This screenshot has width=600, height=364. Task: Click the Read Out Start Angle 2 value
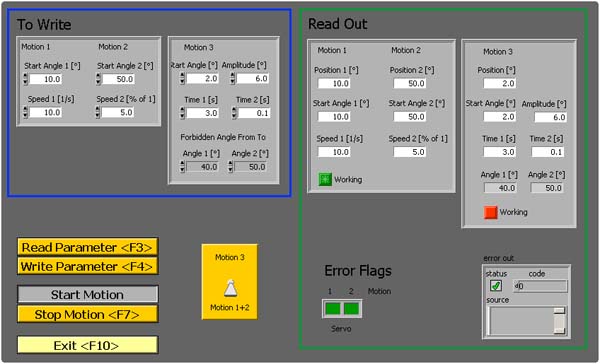click(x=409, y=117)
